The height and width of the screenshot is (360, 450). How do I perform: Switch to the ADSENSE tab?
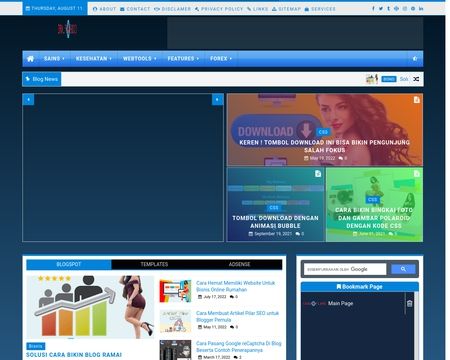pos(239,264)
